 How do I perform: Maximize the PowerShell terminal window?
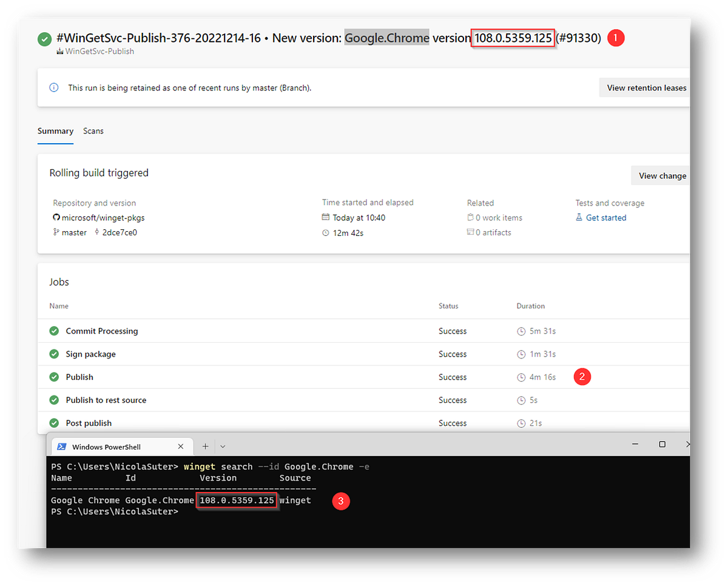click(x=662, y=445)
